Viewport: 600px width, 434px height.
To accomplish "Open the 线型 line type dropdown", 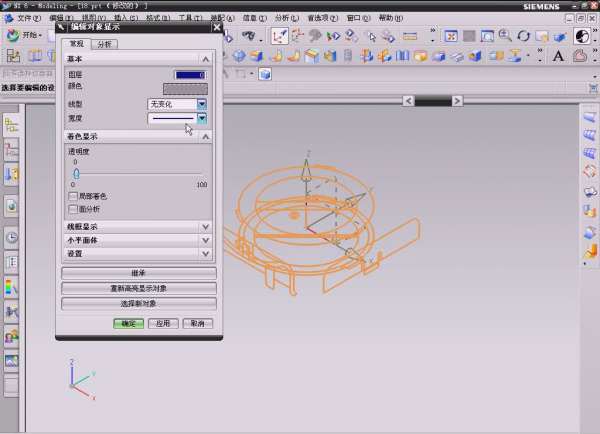I will pyautogui.click(x=202, y=104).
